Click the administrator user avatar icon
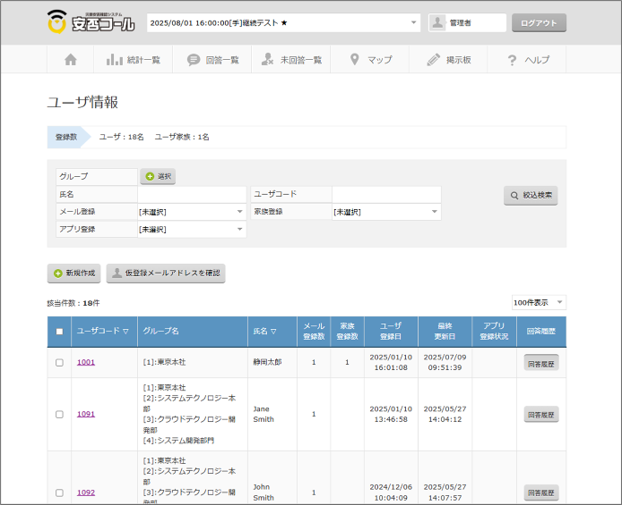The width and height of the screenshot is (622, 505). [438, 22]
